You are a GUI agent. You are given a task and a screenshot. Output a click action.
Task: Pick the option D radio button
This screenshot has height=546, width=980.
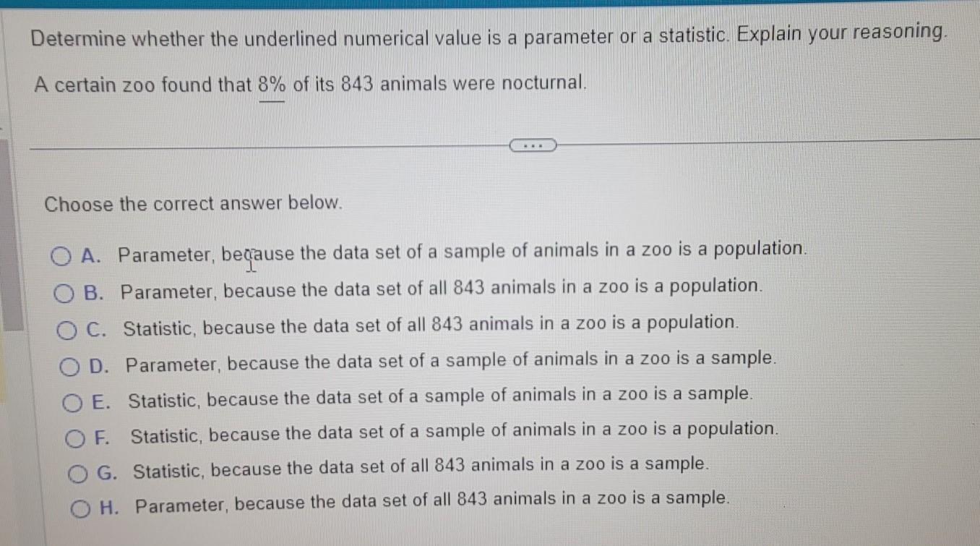point(71,367)
